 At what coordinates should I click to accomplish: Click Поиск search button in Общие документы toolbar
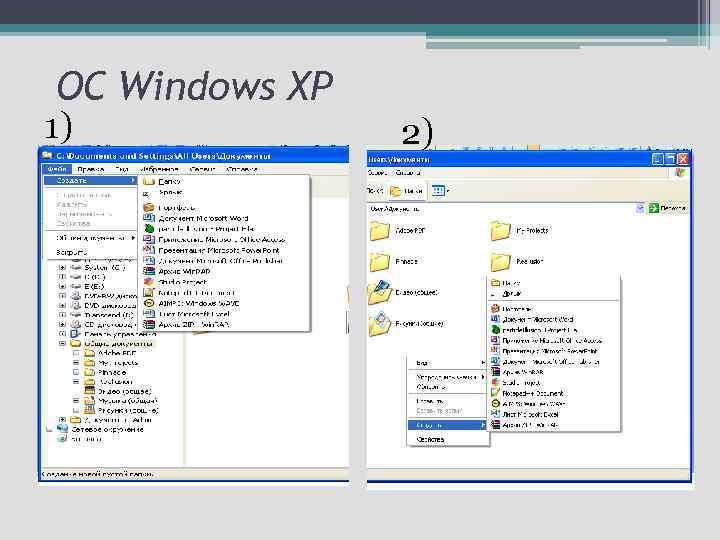(375, 191)
